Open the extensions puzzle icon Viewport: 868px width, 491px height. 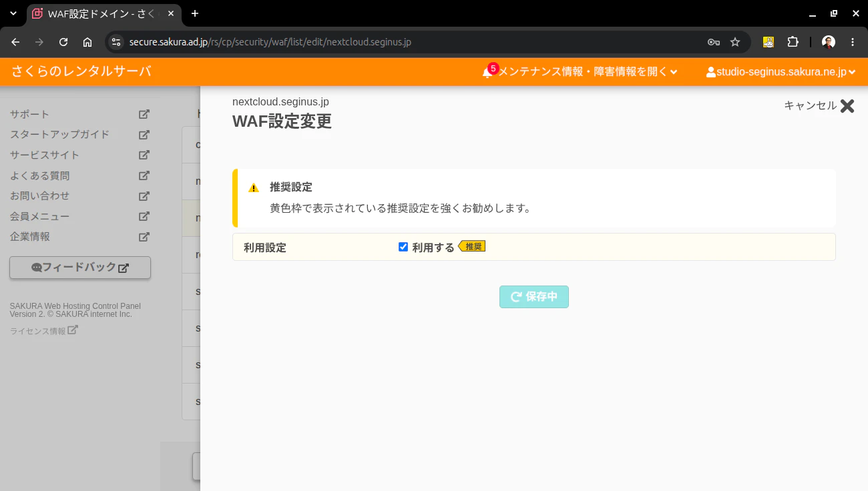(x=793, y=42)
